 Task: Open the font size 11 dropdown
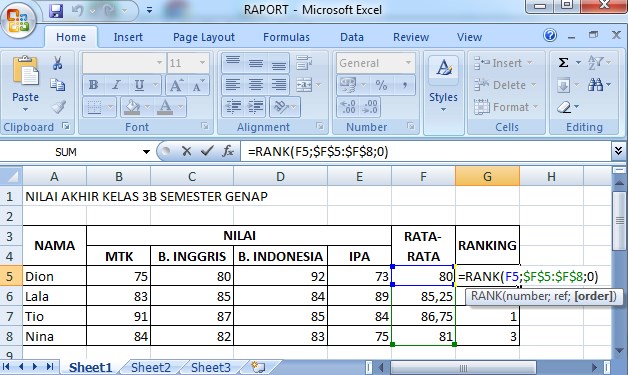(202, 63)
